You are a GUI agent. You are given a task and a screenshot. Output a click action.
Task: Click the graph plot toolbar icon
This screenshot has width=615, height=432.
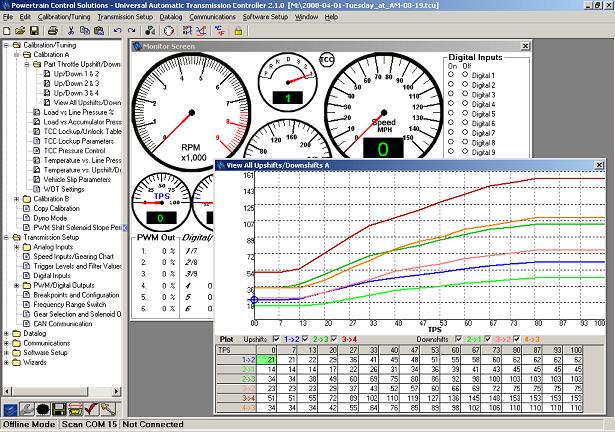tap(201, 31)
